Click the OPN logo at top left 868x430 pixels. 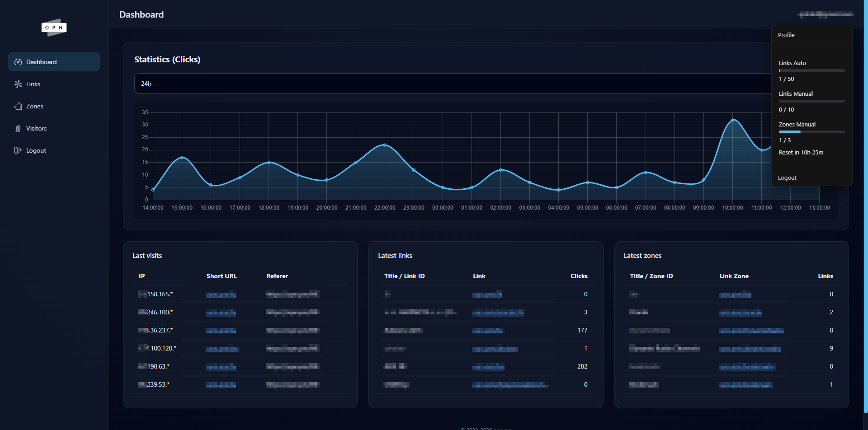pyautogui.click(x=54, y=28)
